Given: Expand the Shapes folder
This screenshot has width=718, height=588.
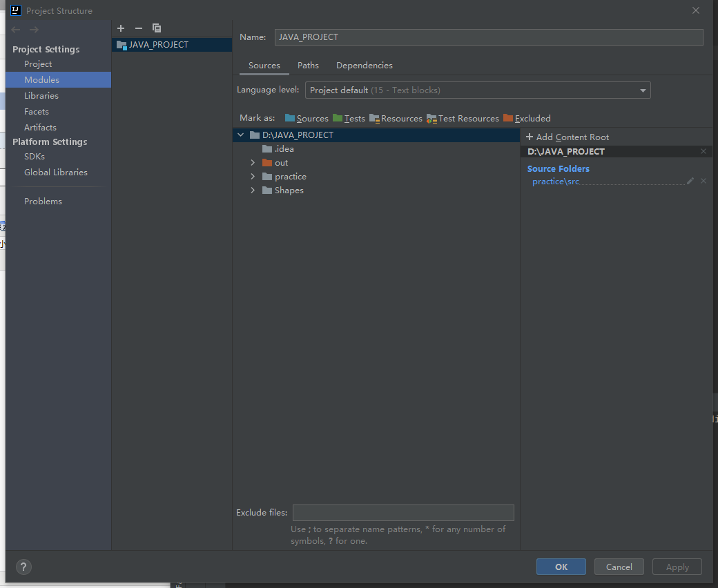Looking at the screenshot, I should pyautogui.click(x=253, y=190).
